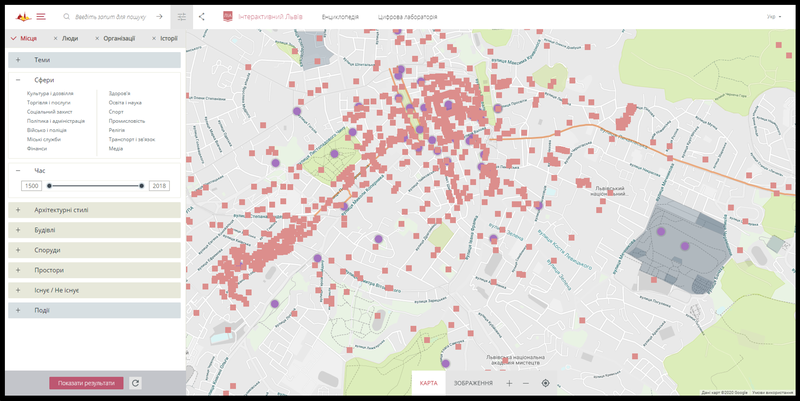
Task: Toggle the Місця filter
Action: point(24,38)
